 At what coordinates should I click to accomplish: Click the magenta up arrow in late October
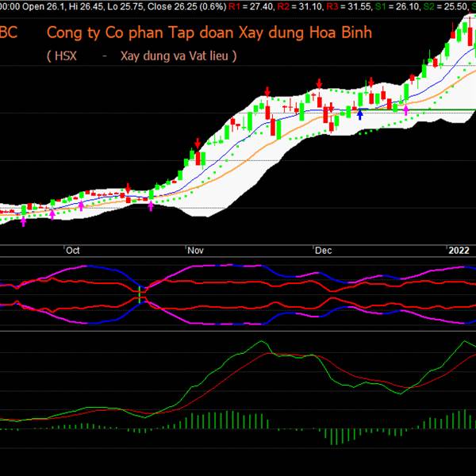pos(151,206)
